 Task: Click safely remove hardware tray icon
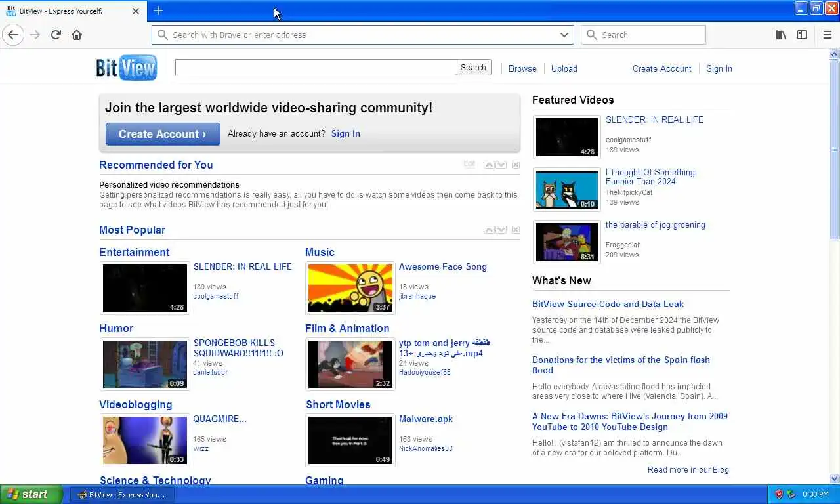(791, 494)
